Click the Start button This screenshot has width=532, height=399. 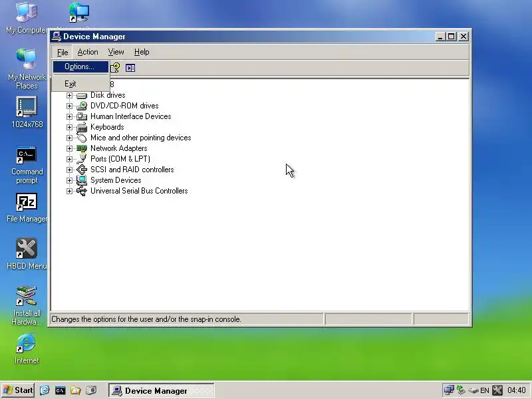(18, 390)
